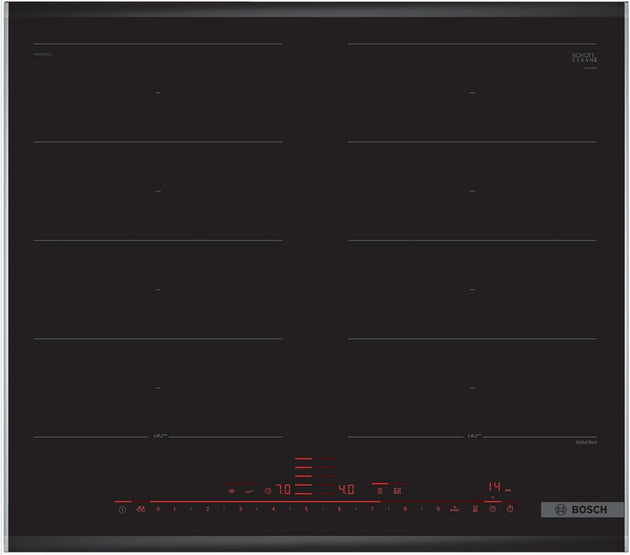Set power level 5 on slider
Viewport: 630px width, 555px height.
point(306,510)
